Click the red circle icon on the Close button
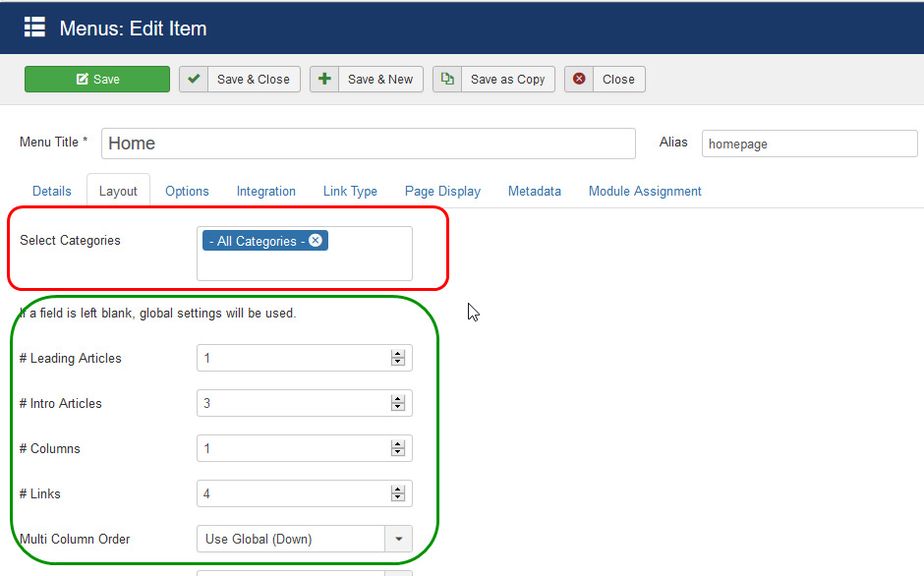 click(578, 79)
